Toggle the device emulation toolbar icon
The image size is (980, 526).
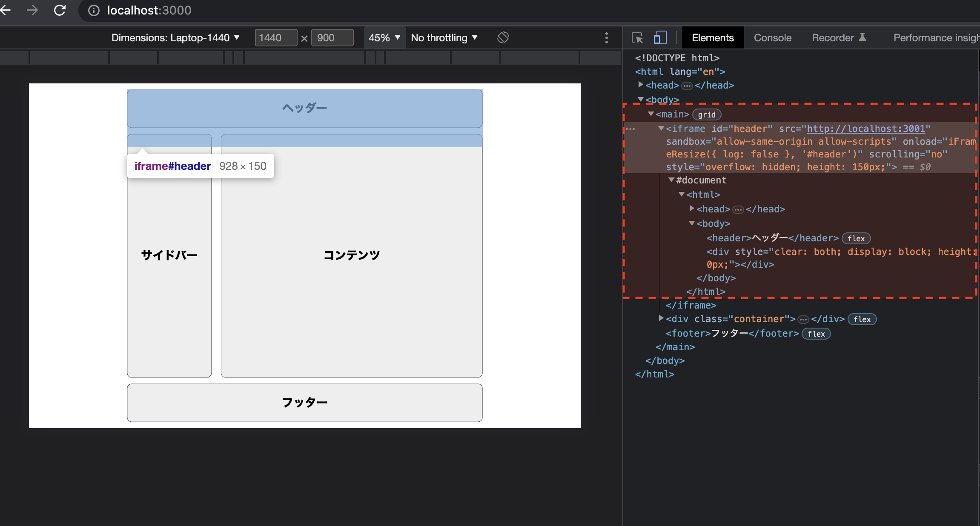tap(660, 37)
